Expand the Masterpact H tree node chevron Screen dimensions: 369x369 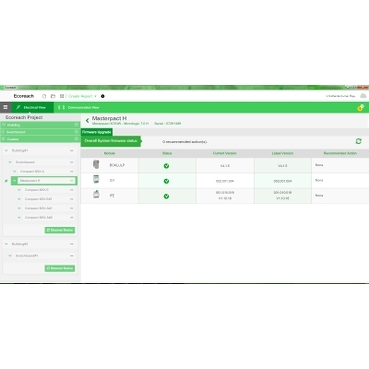(x=14, y=181)
